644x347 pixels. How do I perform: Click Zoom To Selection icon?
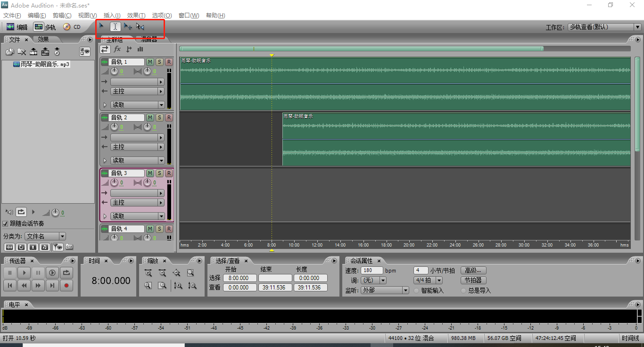point(190,273)
